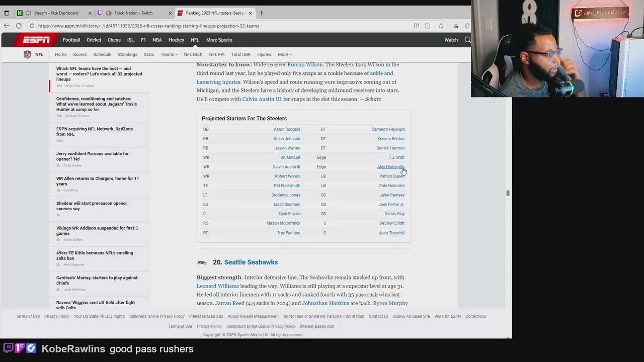Viewport: 644px width, 362px height.
Task: Open ESPN acquiring NFL Network story
Action: [x=95, y=132]
